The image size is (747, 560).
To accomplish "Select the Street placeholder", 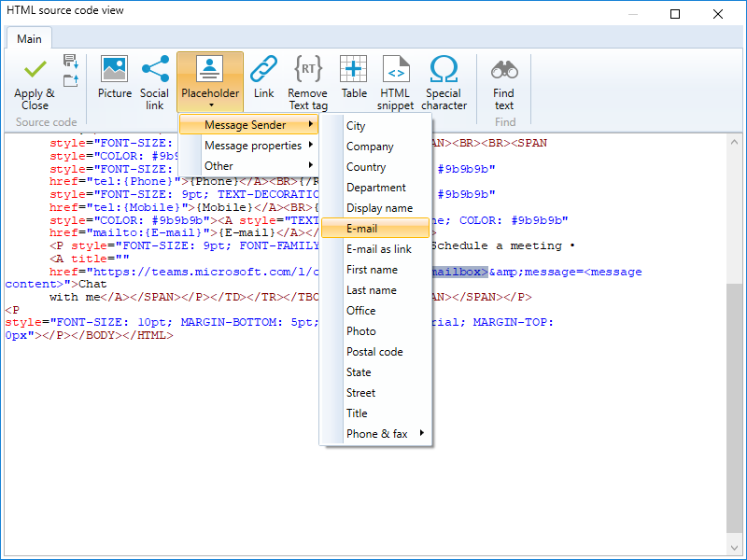I will coord(375,392).
